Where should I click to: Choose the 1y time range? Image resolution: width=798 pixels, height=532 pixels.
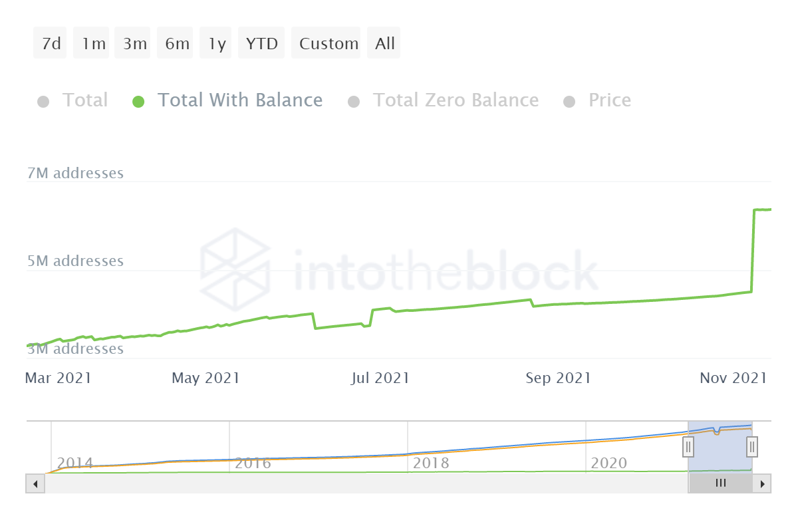217,44
